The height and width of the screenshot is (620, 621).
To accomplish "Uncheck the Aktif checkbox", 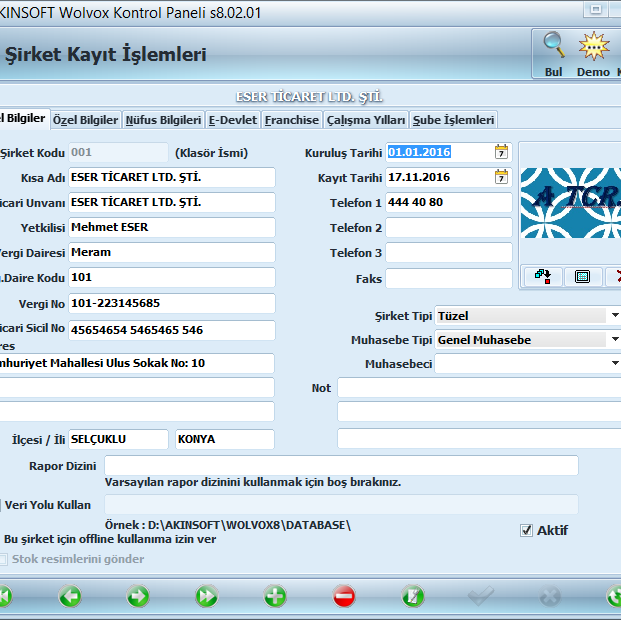I will coord(527,530).
